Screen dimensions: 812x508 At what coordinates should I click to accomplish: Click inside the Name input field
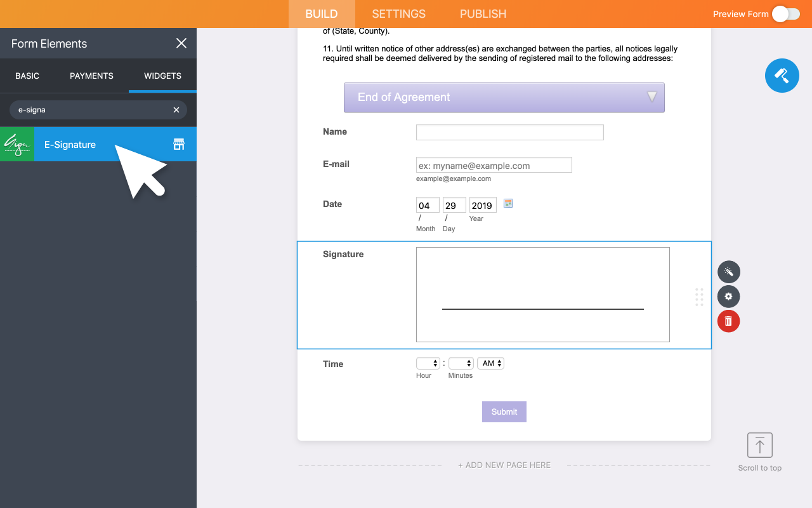509,132
